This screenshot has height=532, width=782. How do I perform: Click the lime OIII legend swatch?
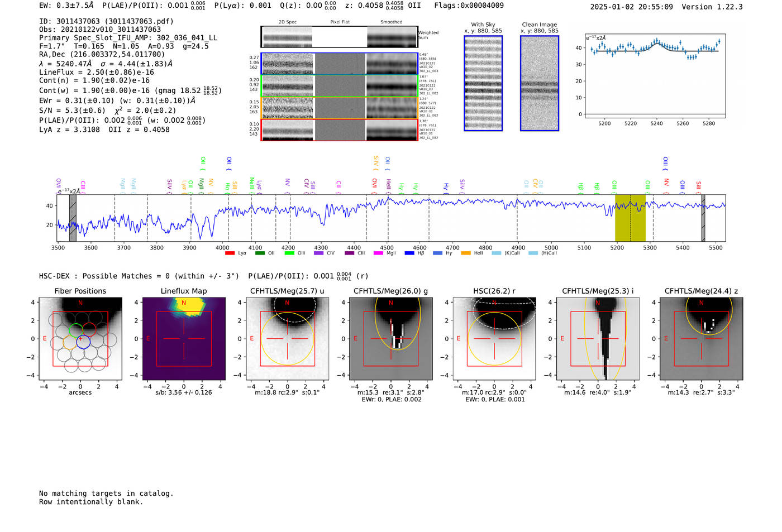coord(289,253)
